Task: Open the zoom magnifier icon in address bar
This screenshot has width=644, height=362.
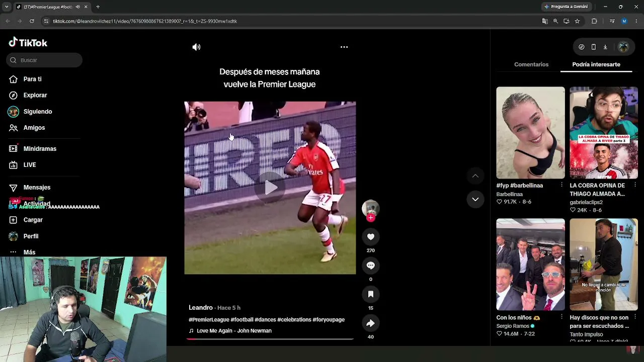Action: pyautogui.click(x=555, y=21)
